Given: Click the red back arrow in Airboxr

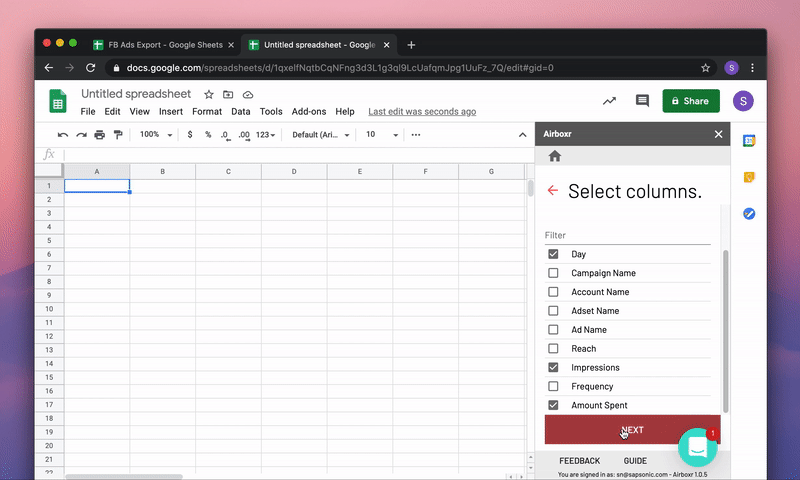Looking at the screenshot, I should tap(553, 191).
